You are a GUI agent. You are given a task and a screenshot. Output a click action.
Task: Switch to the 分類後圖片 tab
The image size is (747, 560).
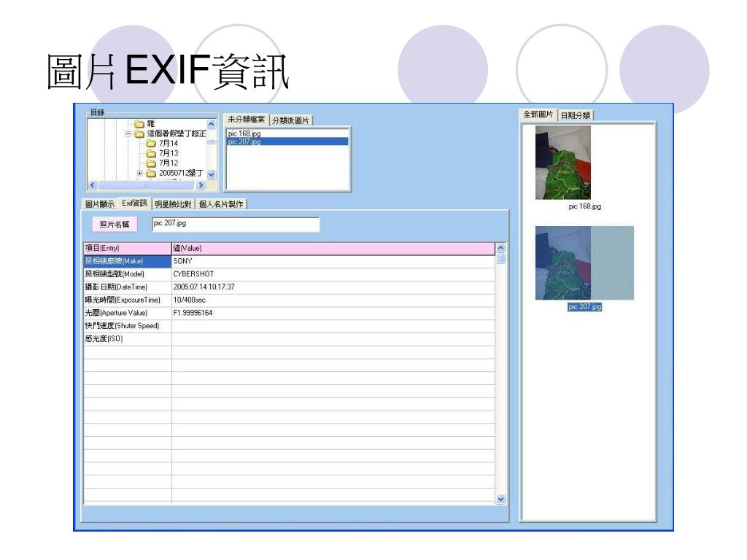click(290, 120)
